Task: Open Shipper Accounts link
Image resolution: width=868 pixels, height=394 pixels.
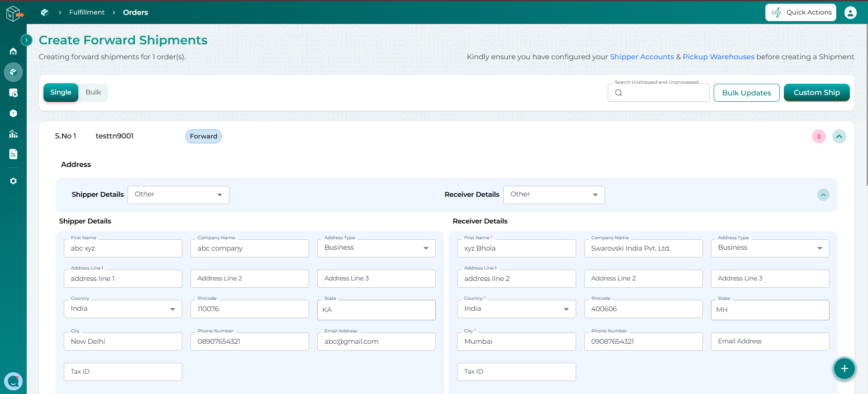Action: (x=642, y=57)
